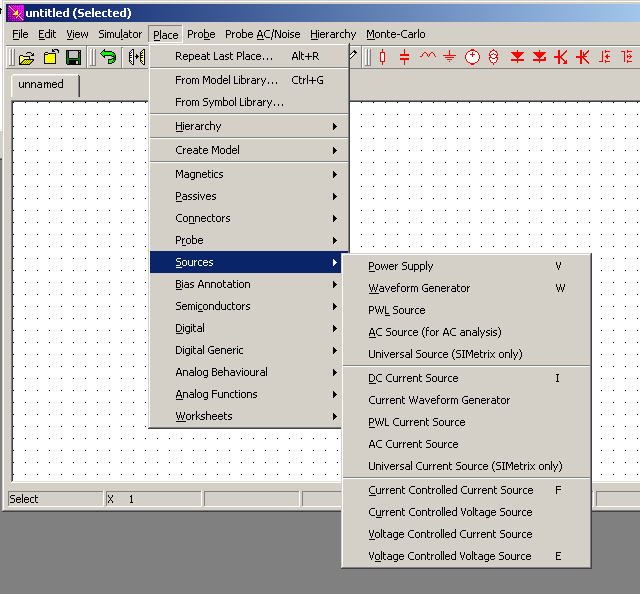Place a Zener diode from the toolbar
Viewport: 640px width, 594px height.
point(539,57)
